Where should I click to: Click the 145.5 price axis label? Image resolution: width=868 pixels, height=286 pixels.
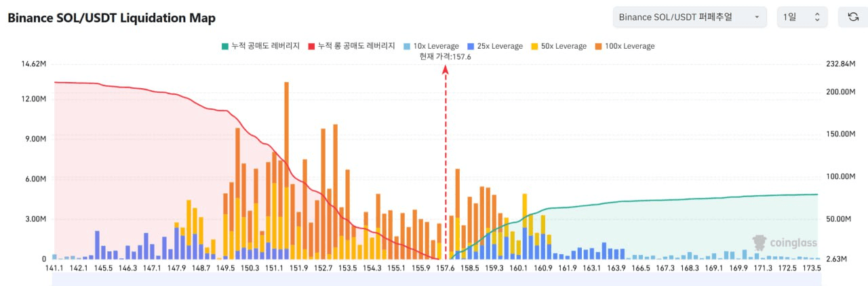click(103, 268)
